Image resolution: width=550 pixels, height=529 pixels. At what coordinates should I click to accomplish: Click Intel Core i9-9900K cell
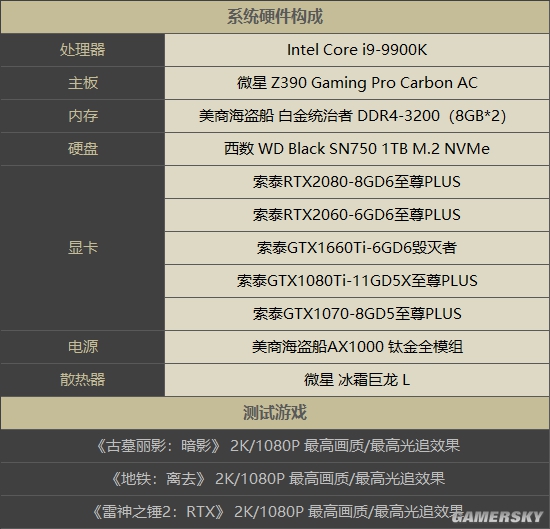click(x=357, y=50)
